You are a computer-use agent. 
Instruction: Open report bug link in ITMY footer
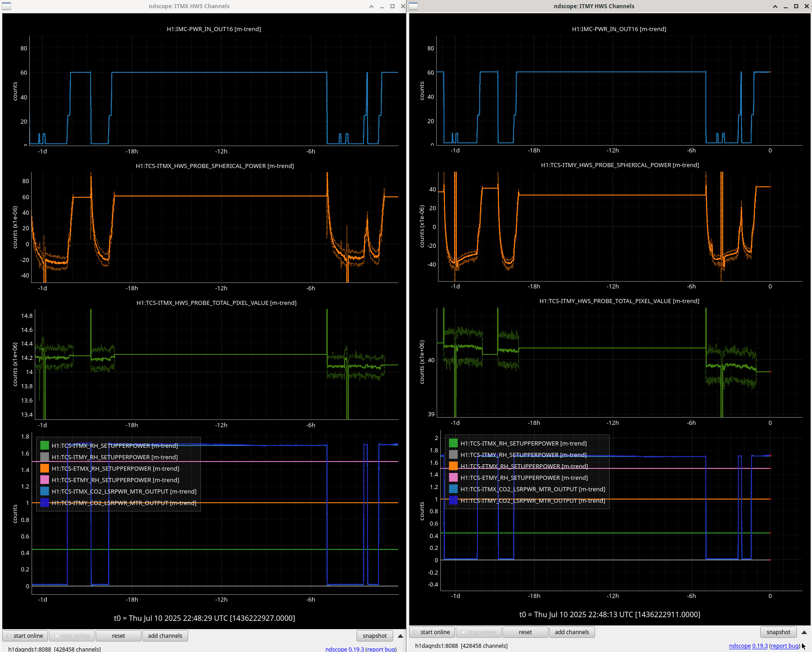(785, 646)
